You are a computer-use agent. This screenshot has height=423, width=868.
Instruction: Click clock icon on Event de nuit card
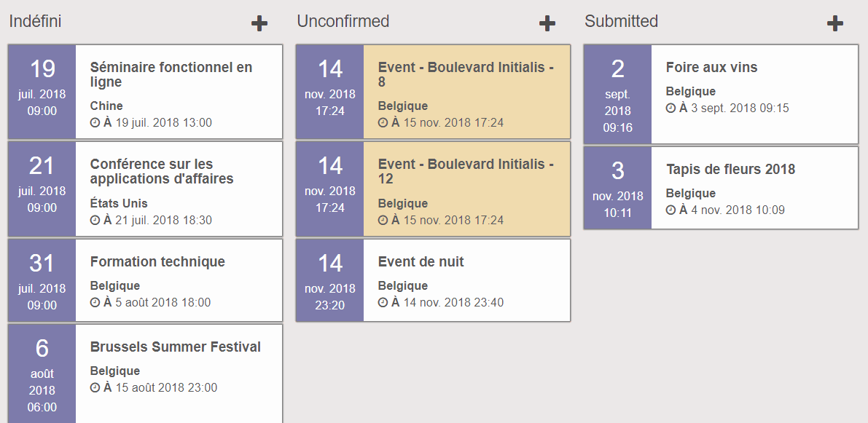(383, 303)
